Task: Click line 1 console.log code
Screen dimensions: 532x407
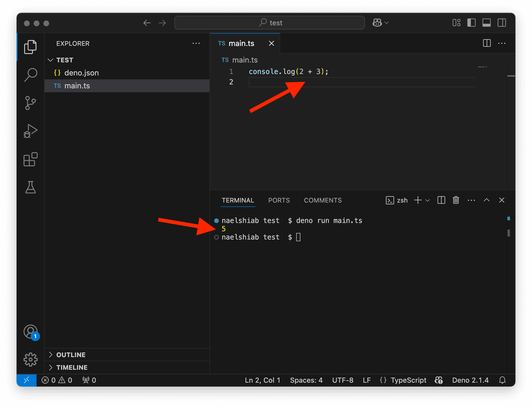Action: tap(288, 72)
